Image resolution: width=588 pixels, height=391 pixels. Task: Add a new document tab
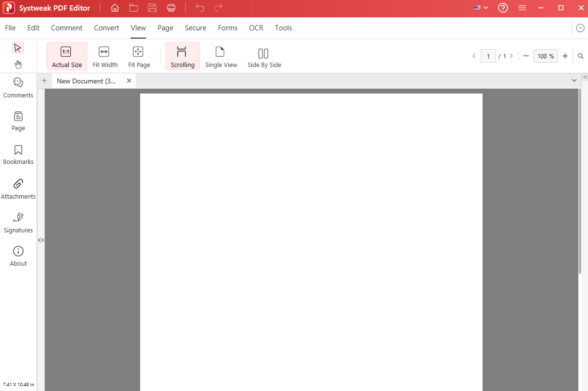click(44, 81)
